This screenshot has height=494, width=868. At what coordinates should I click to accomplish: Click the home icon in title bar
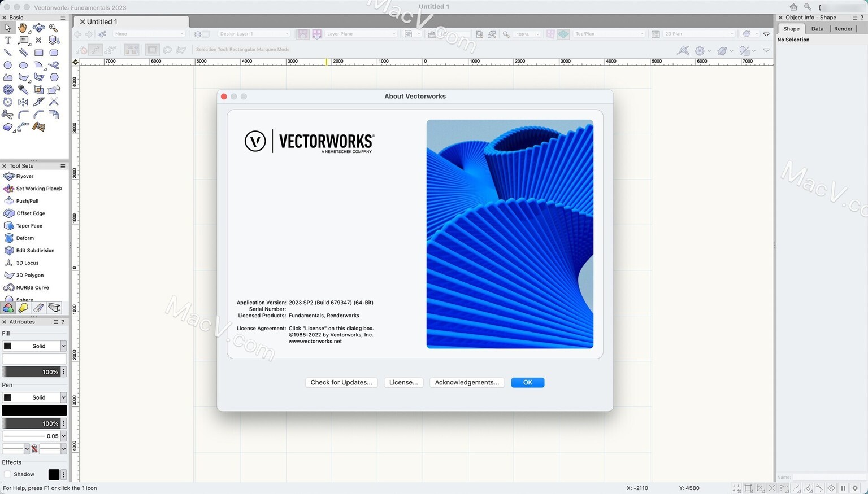pos(793,7)
